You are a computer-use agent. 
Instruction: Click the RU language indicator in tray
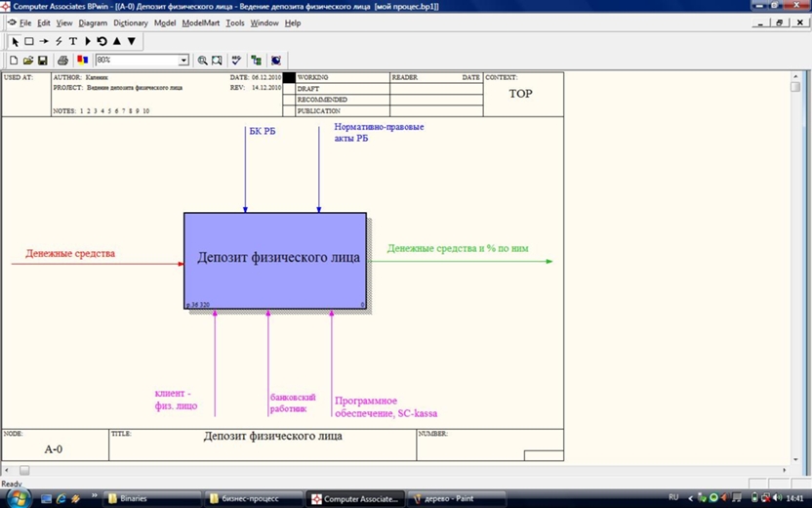[673, 497]
